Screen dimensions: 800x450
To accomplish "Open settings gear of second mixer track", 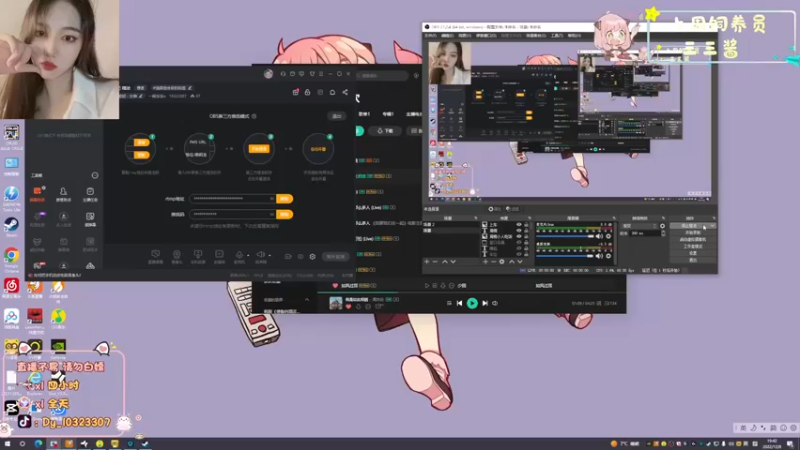I will coord(608,256).
